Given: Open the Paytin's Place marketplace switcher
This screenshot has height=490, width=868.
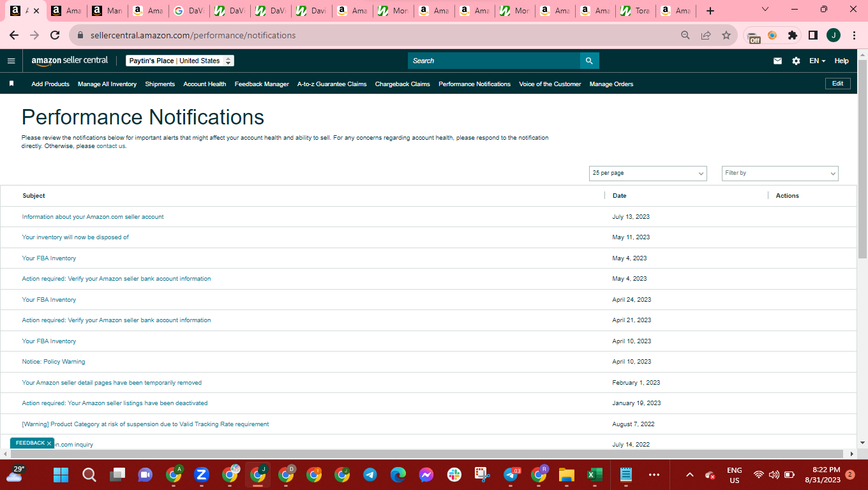Looking at the screenshot, I should 180,61.
